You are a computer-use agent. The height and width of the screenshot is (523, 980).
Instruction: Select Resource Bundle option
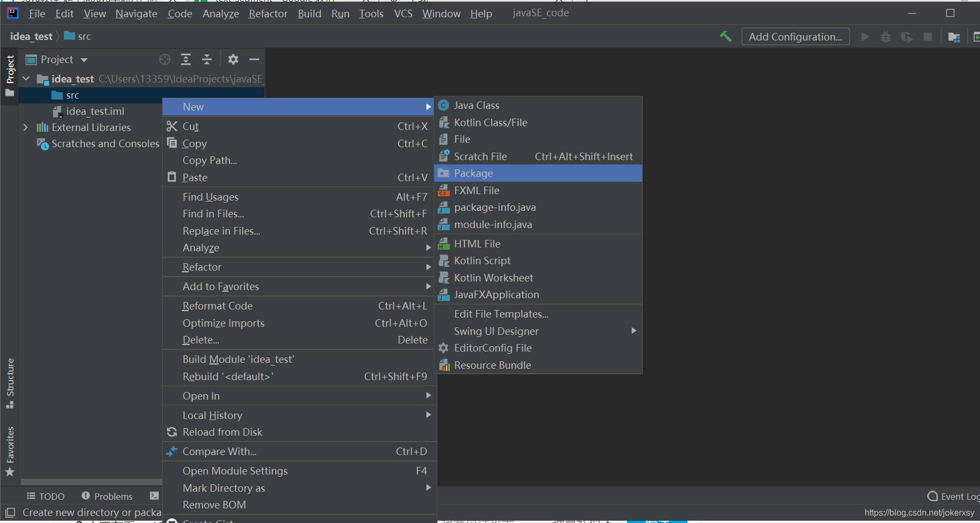point(538,365)
